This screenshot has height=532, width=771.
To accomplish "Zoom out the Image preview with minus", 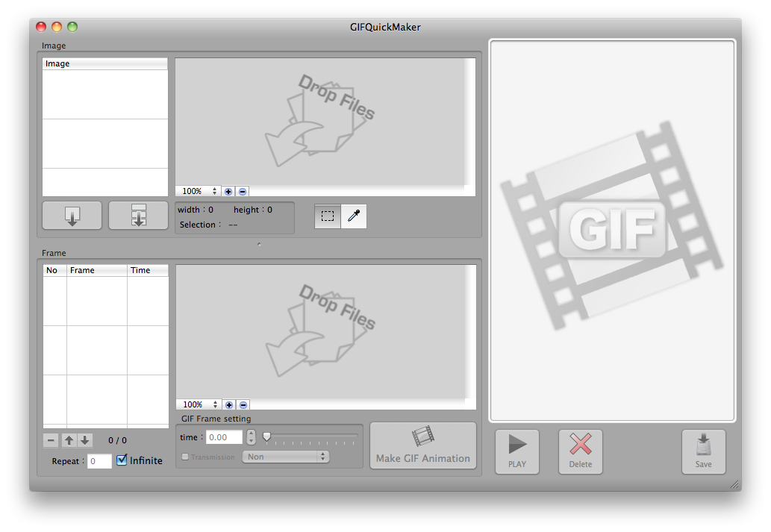I will tap(243, 191).
